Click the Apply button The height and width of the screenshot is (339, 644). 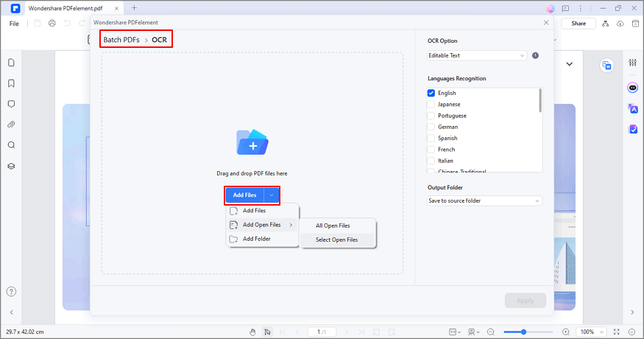click(x=526, y=301)
